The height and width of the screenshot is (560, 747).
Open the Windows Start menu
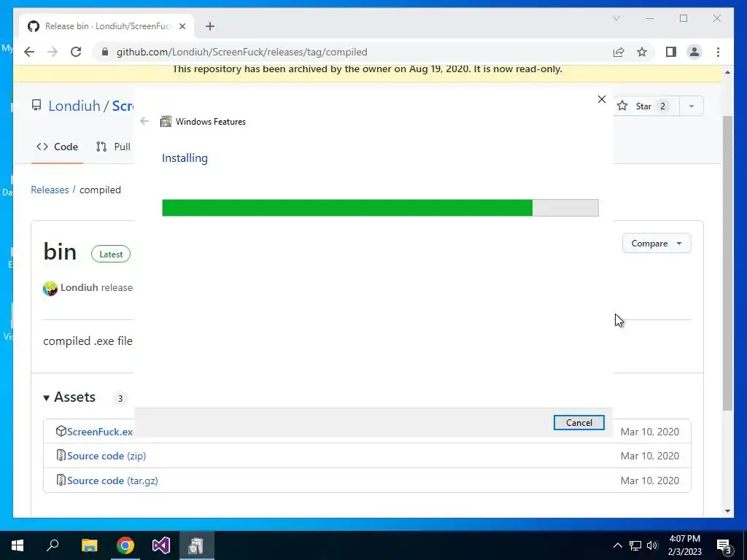(x=18, y=545)
